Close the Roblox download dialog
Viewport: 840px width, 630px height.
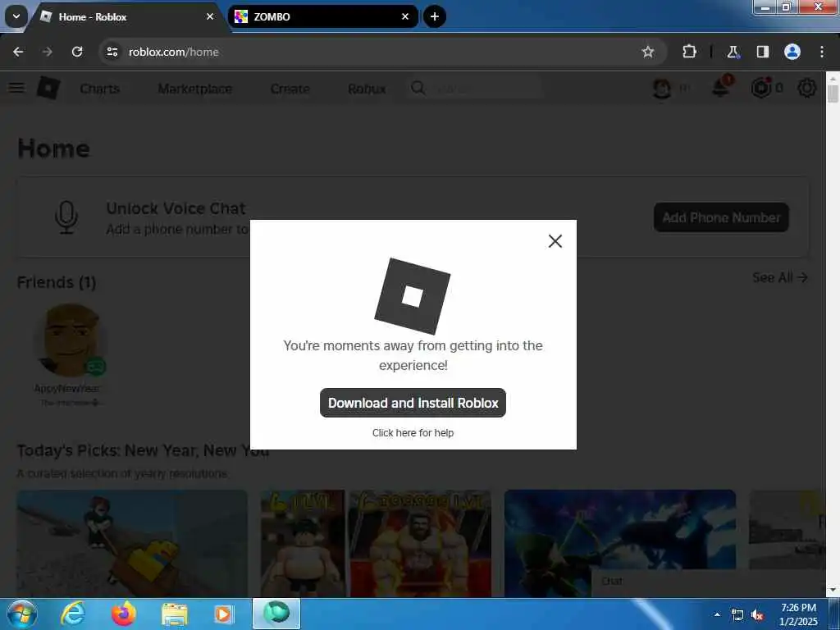point(555,241)
